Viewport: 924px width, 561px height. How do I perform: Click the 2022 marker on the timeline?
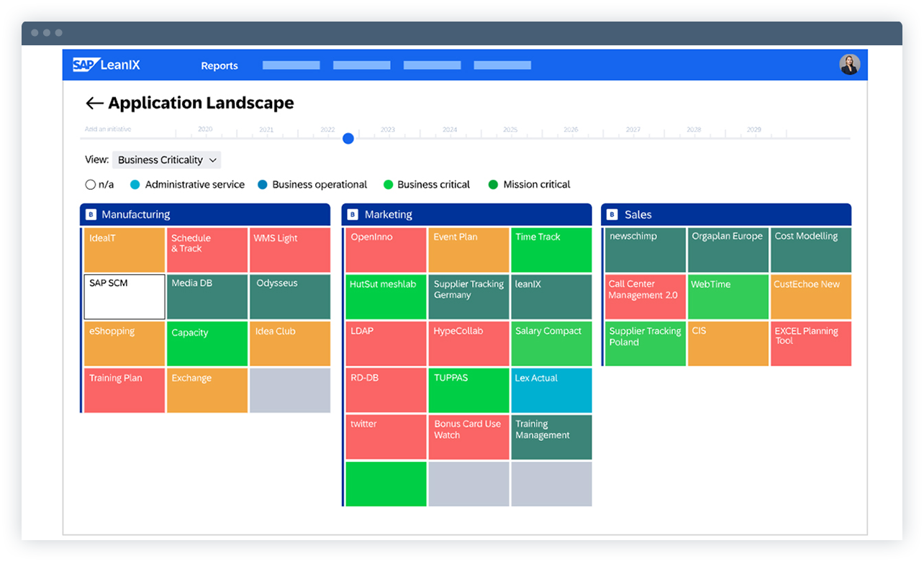point(348,138)
